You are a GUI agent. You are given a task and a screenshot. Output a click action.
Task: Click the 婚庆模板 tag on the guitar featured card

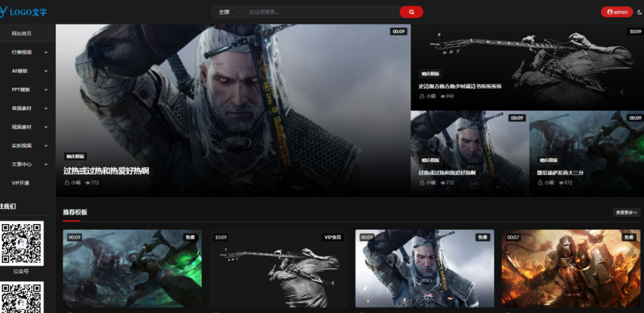(x=430, y=73)
